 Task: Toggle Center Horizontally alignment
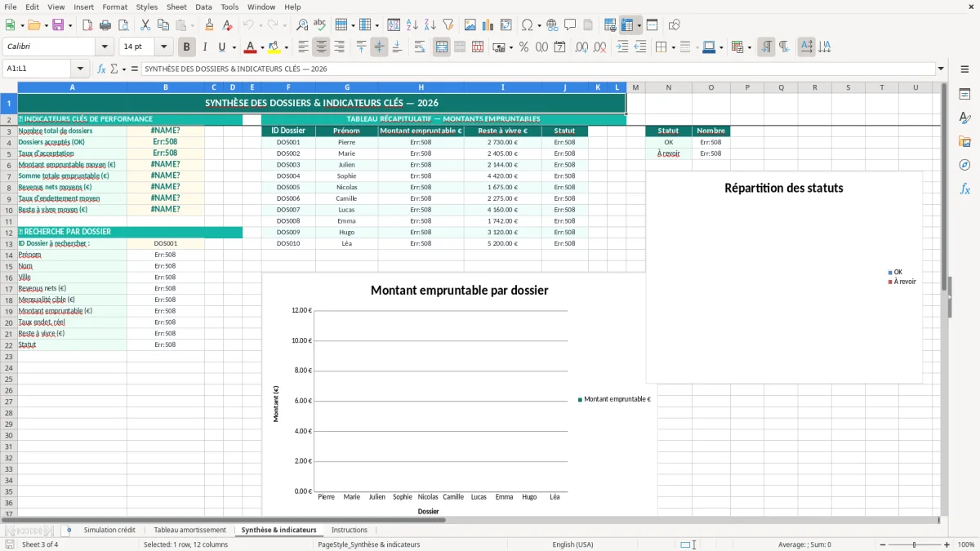[322, 47]
